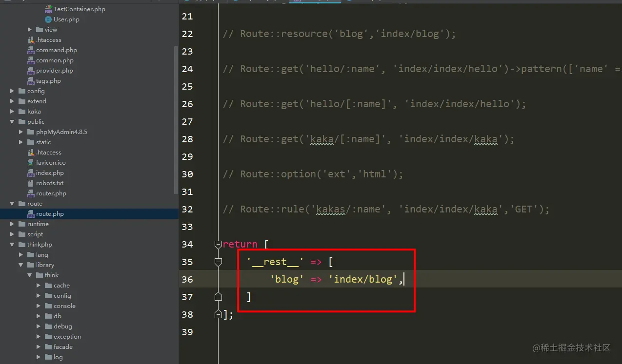
Task: Toggle fold end marker at line 38
Action: [218, 314]
